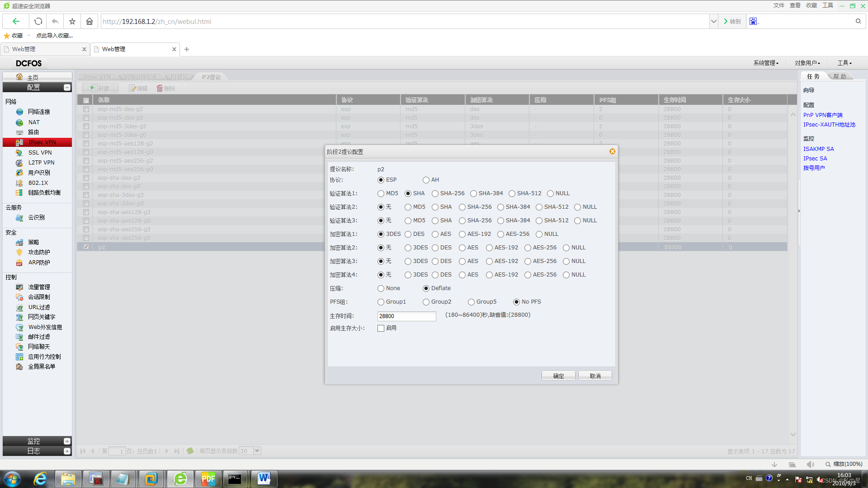Screen dimensions: 868x488
Task: Open the address bar history dropdown
Action: click(713, 21)
